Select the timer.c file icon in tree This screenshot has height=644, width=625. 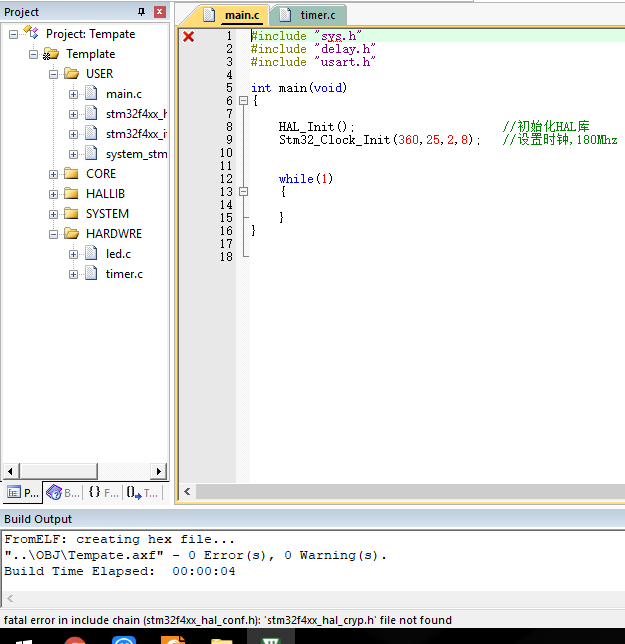91,273
